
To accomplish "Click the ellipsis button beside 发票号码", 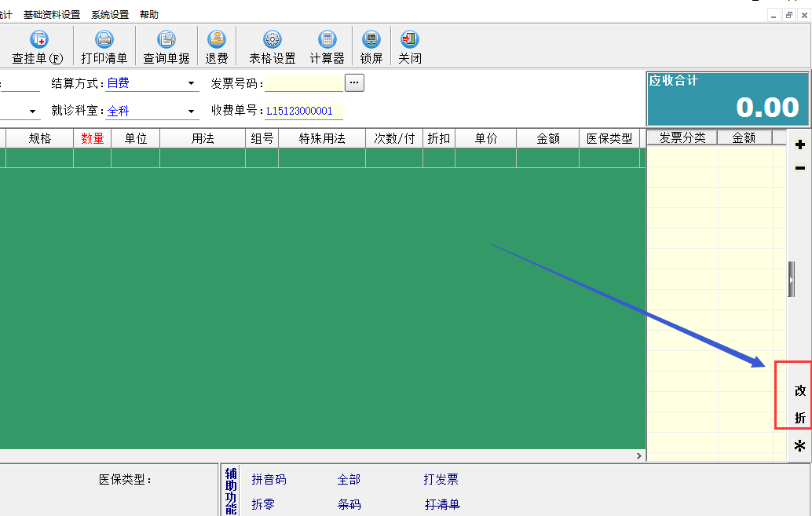I will pyautogui.click(x=354, y=83).
